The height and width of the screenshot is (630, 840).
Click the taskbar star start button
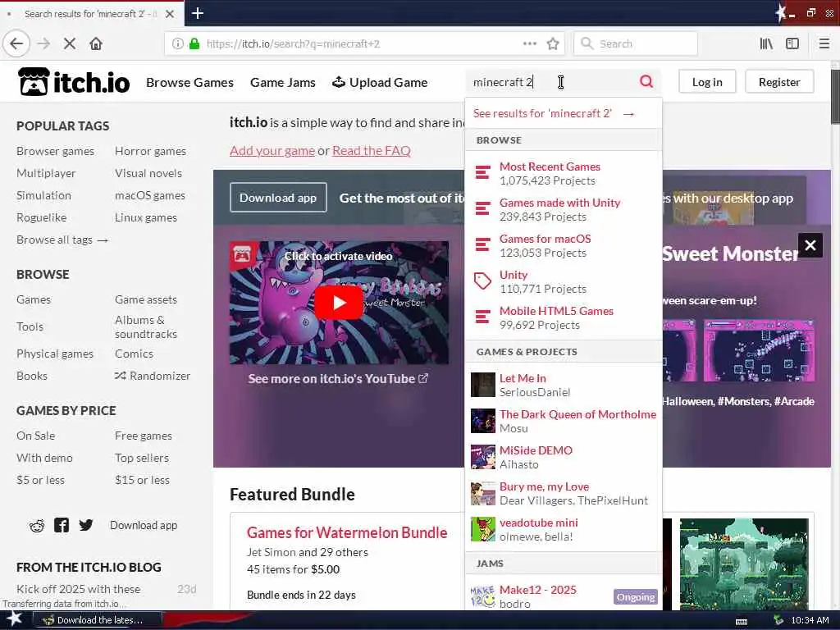coord(14,619)
